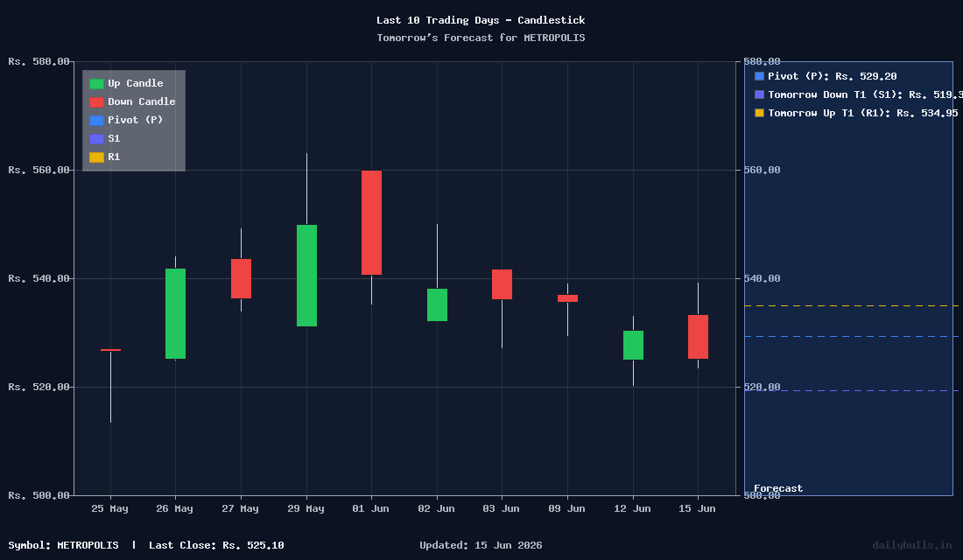Viewport: 963px width, 560px height.
Task: Click the Rs. 500.00 left axis label
Action: point(39,495)
